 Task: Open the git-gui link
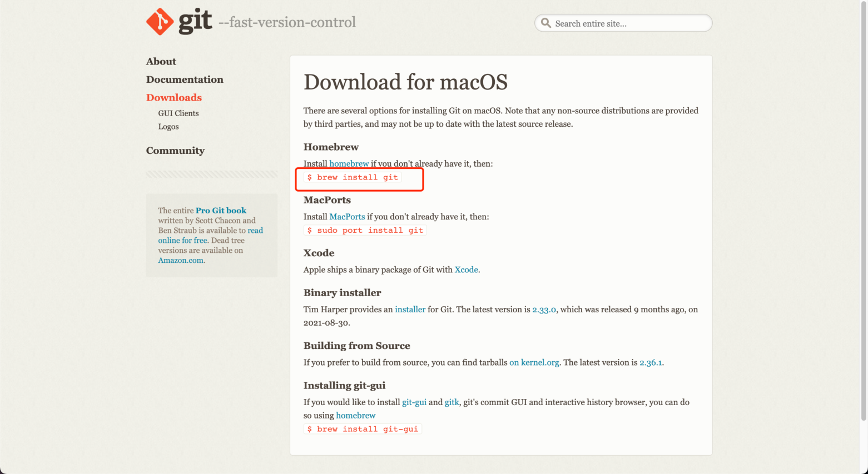click(414, 402)
